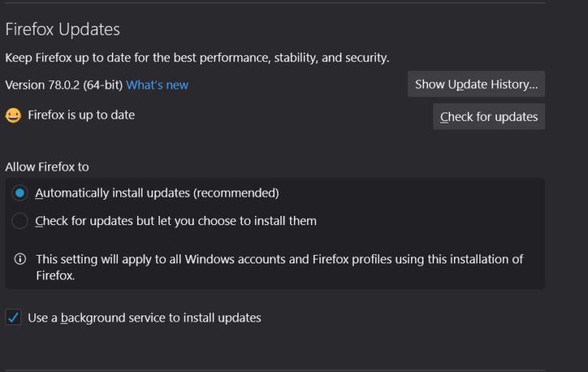Screen dimensions: 588x372
Task: Select the Automatically install updates radio button
Action: (20, 193)
